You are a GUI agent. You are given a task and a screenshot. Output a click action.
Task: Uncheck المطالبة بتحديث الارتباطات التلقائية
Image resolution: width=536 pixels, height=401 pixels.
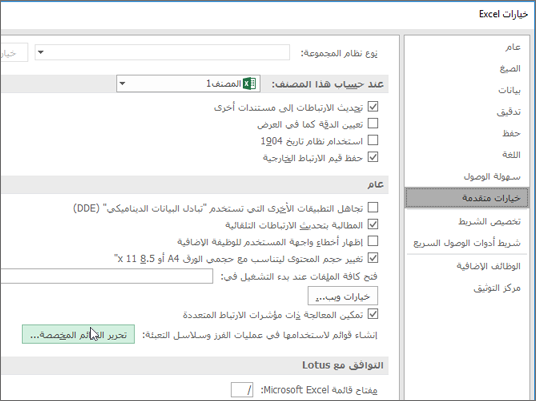[x=373, y=224]
